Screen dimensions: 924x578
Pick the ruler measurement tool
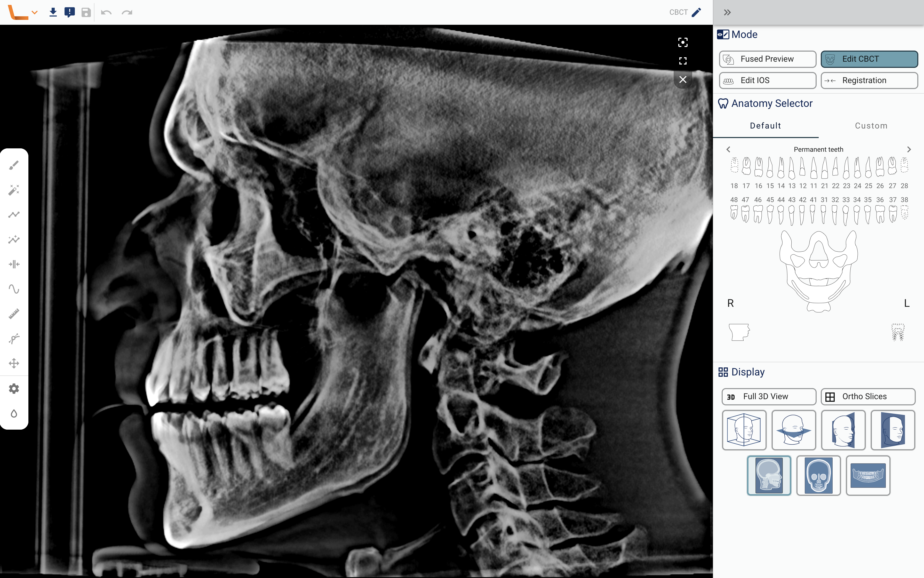[14, 314]
